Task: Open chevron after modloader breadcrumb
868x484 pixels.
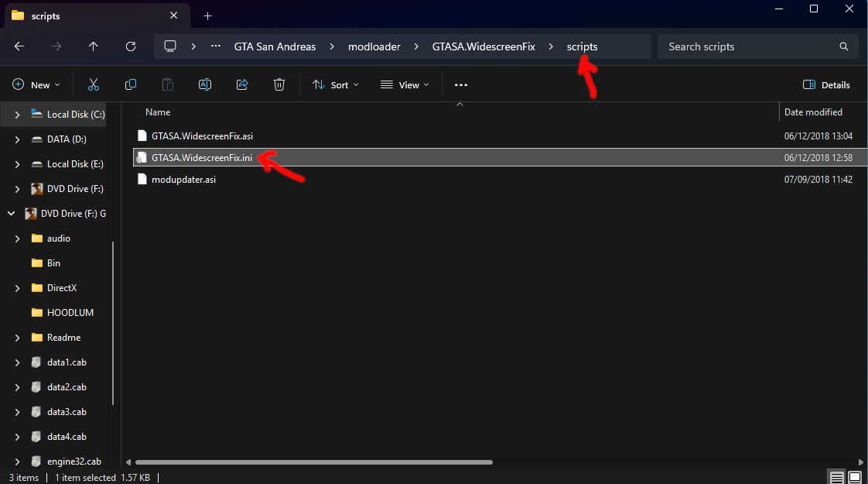Action: [416, 46]
